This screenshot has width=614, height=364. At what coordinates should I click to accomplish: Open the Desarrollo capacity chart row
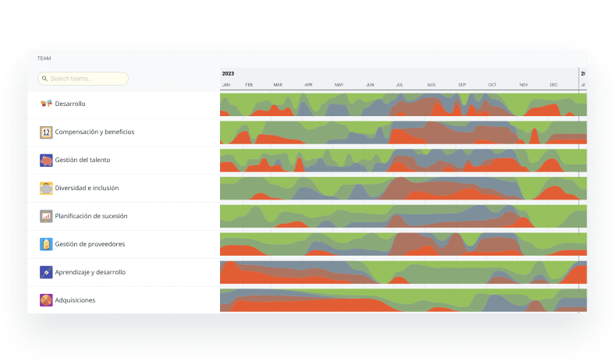coord(403,104)
